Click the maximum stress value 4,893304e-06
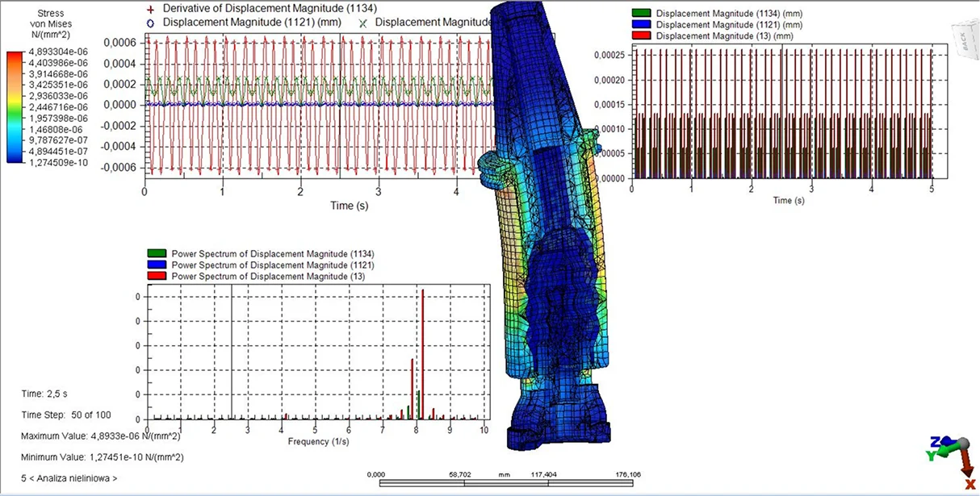Image resolution: width=980 pixels, height=496 pixels. [x=52, y=56]
